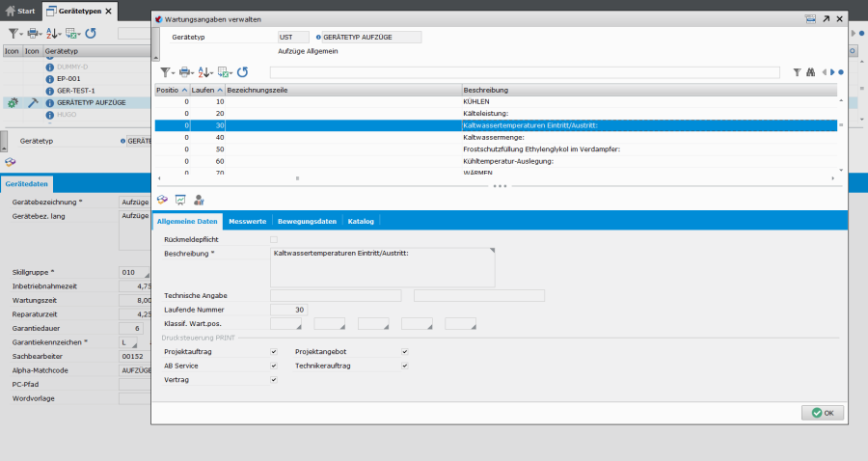Click the A-Z sort icon in the dialog toolbar
Viewport: 868px width, 461px height.
203,71
